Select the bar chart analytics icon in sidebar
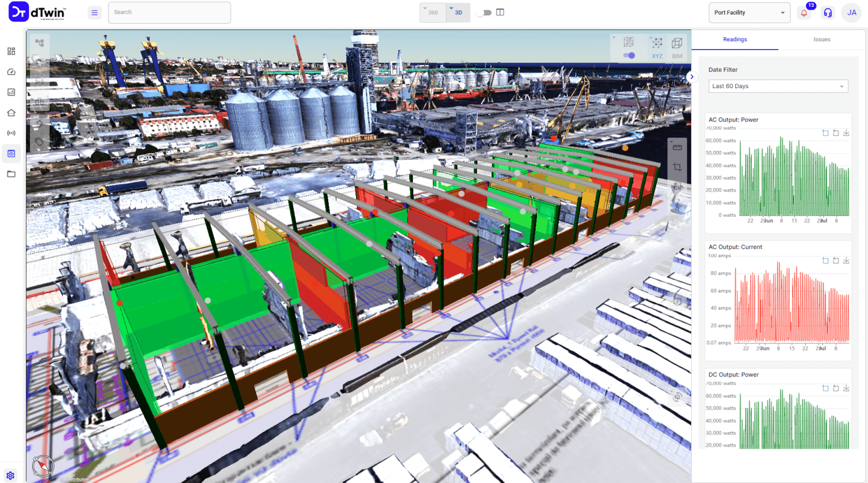The height and width of the screenshot is (483, 868). [11, 92]
